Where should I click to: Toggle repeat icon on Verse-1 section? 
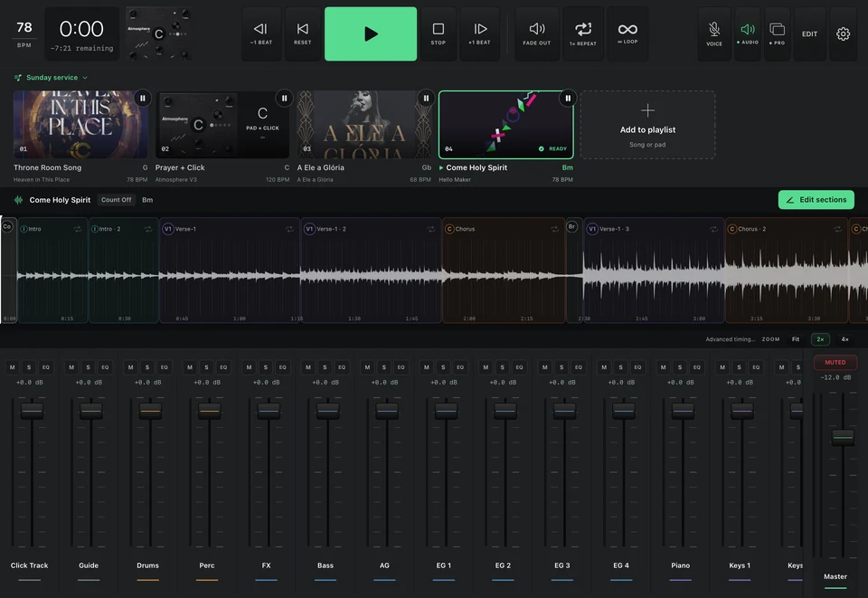click(x=289, y=229)
